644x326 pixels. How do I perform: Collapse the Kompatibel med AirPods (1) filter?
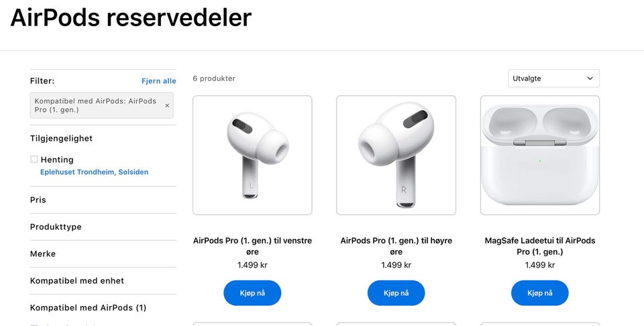[103, 307]
